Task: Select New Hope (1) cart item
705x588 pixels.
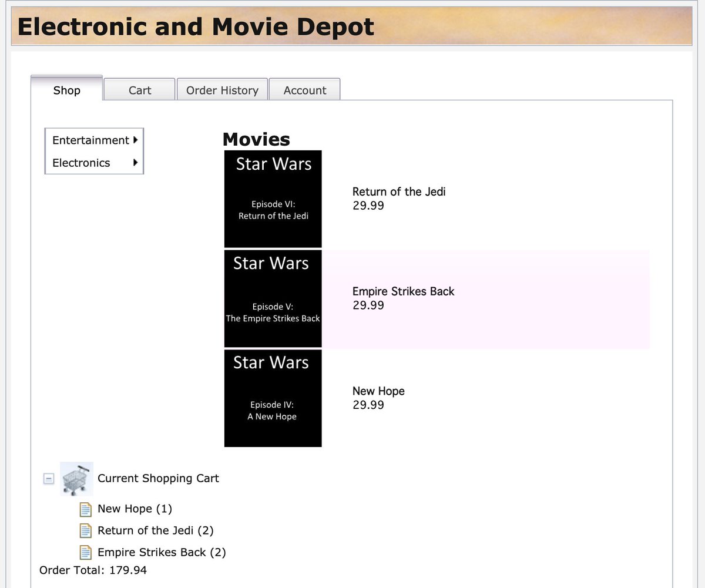Action: click(x=135, y=509)
